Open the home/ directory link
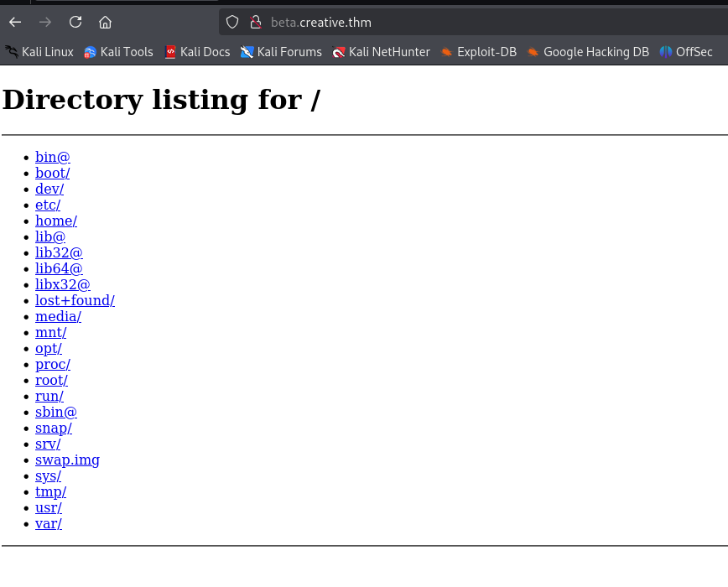This screenshot has height=587, width=728. coord(56,221)
